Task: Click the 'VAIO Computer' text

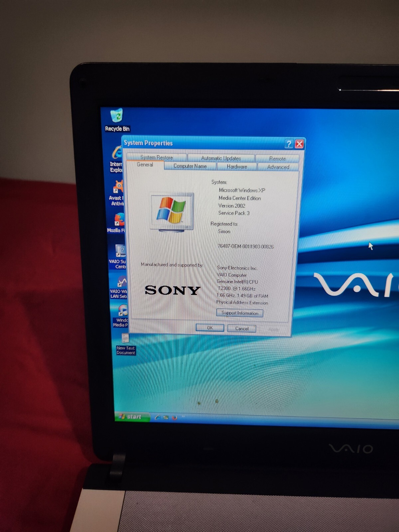Action: [232, 275]
